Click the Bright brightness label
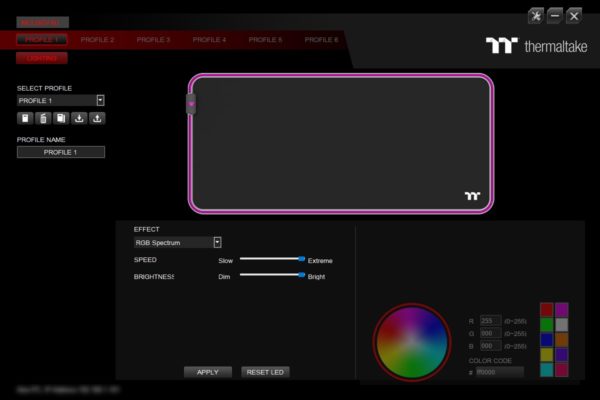Screen dimensions: 600x400 point(316,277)
